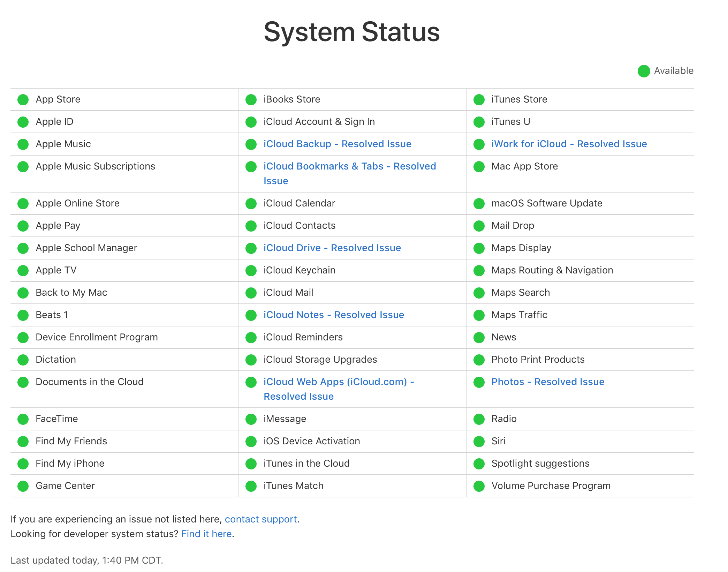Viewport: 728px width, 572px height.
Task: Click the macOS Software Update entry
Action: click(547, 203)
